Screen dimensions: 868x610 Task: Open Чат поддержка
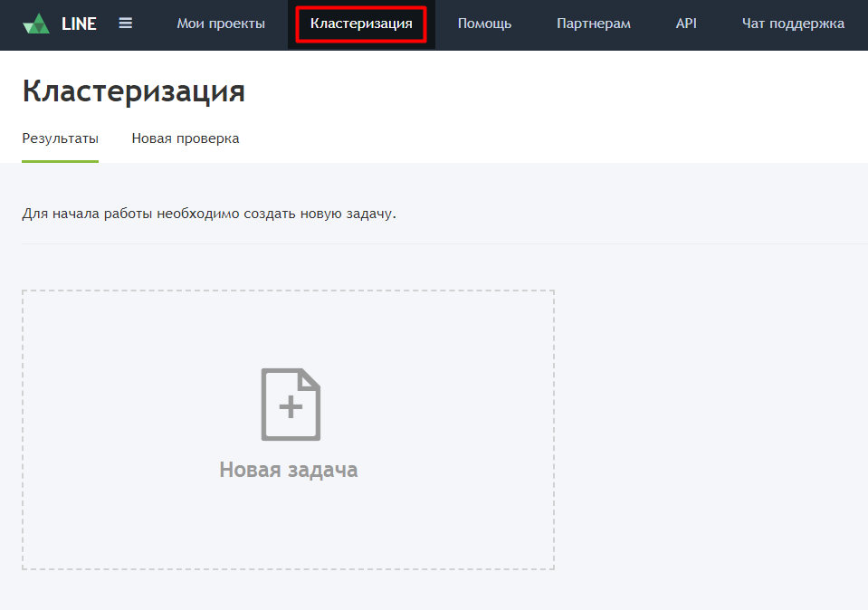(793, 24)
